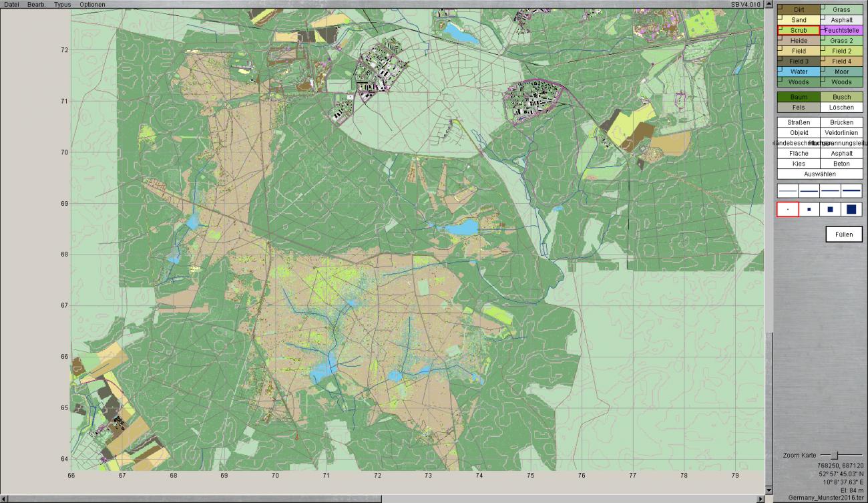Viewport: 868px width, 503px height.
Task: Select the largest square brush size
Action: click(x=851, y=210)
